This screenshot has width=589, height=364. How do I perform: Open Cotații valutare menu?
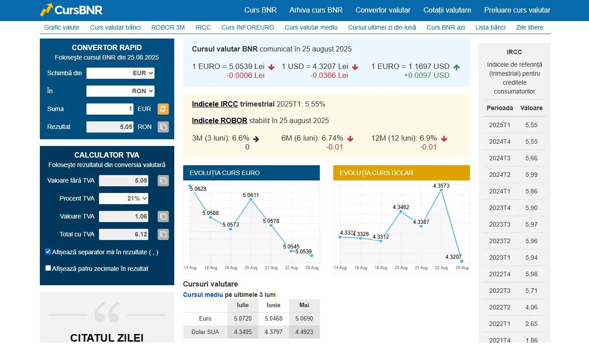coord(447,10)
